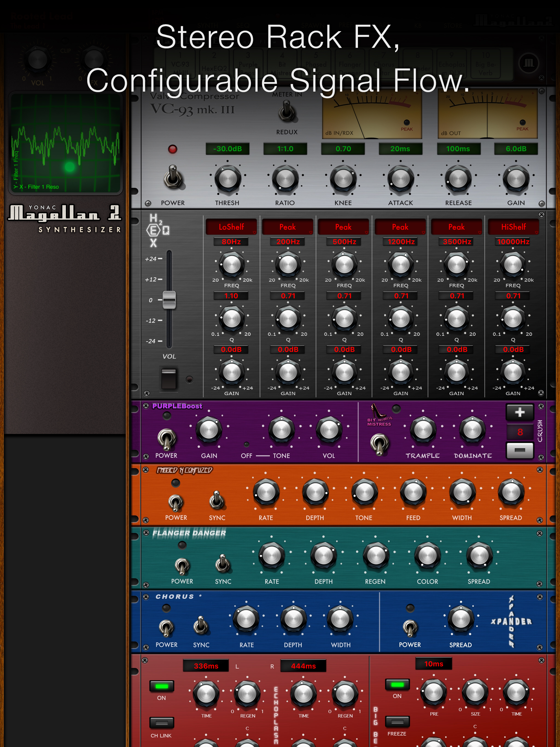
Task: Enable the Echoplasm CH LINK button
Action: (161, 723)
